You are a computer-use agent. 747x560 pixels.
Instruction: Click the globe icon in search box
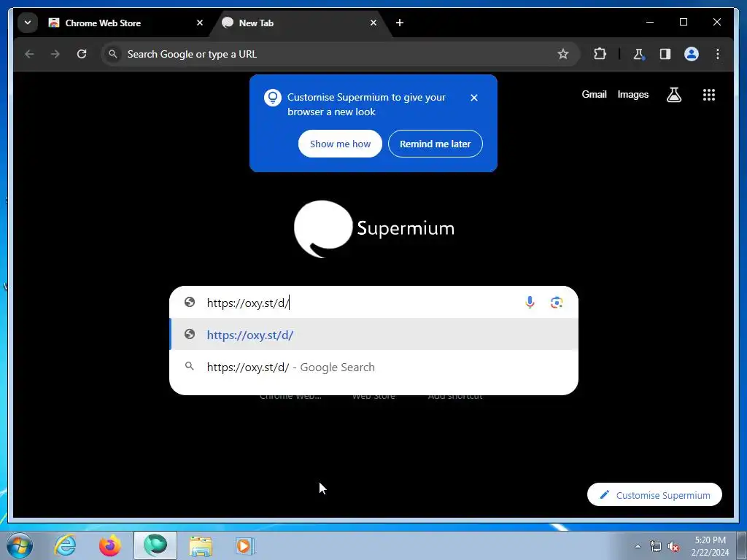coord(190,303)
